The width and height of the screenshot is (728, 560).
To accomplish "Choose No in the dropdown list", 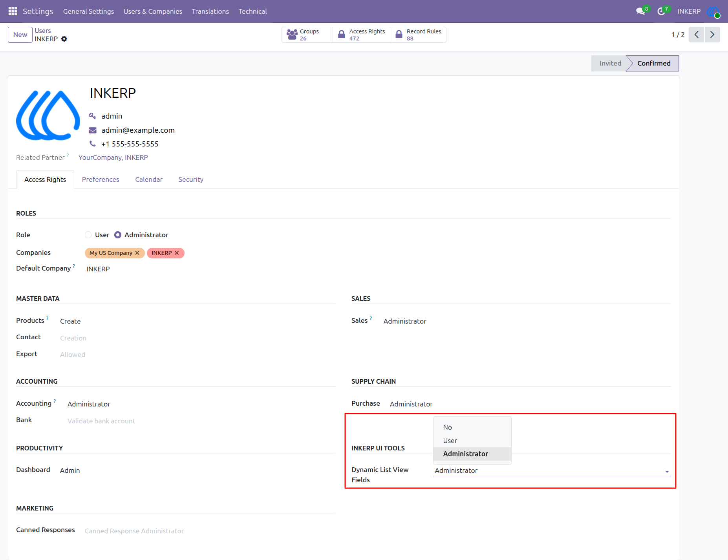I will coord(472,427).
